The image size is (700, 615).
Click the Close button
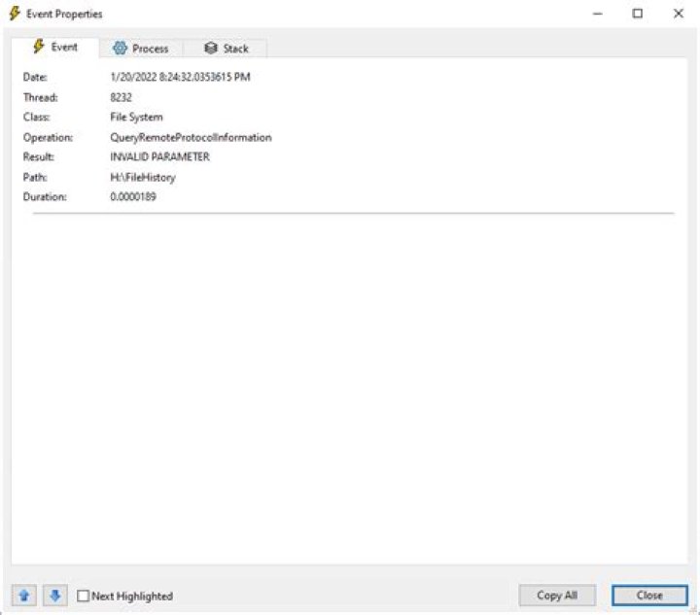(x=649, y=595)
